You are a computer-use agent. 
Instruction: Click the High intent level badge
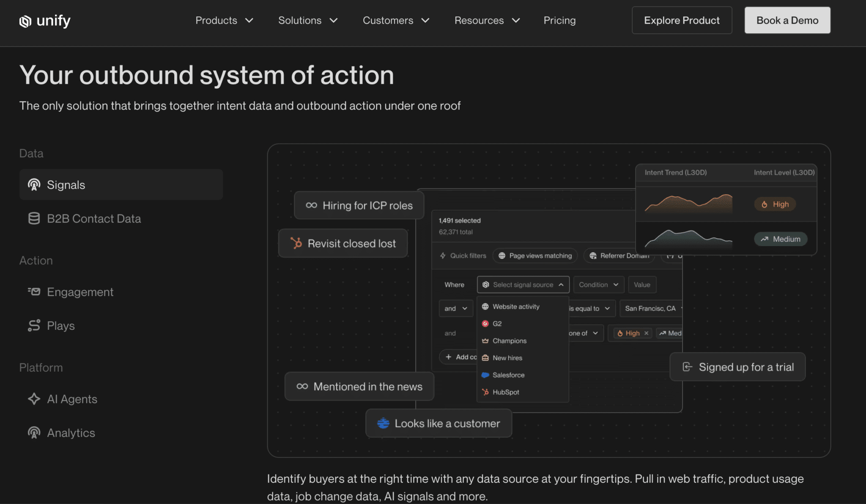click(x=775, y=204)
